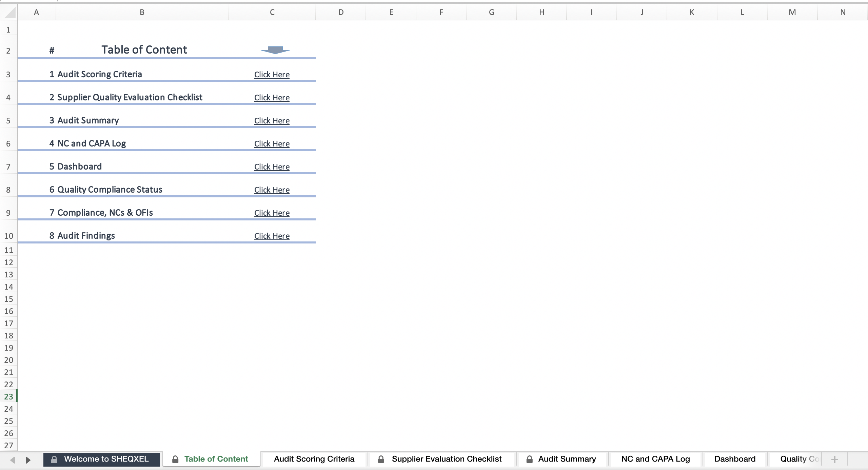This screenshot has height=470, width=868.
Task: Select column G header
Action: (x=492, y=12)
